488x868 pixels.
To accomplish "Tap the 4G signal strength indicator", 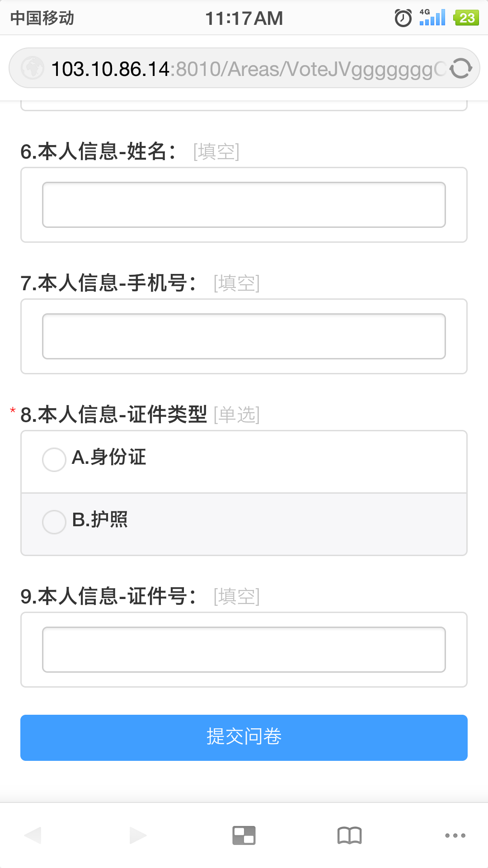I will point(432,18).
